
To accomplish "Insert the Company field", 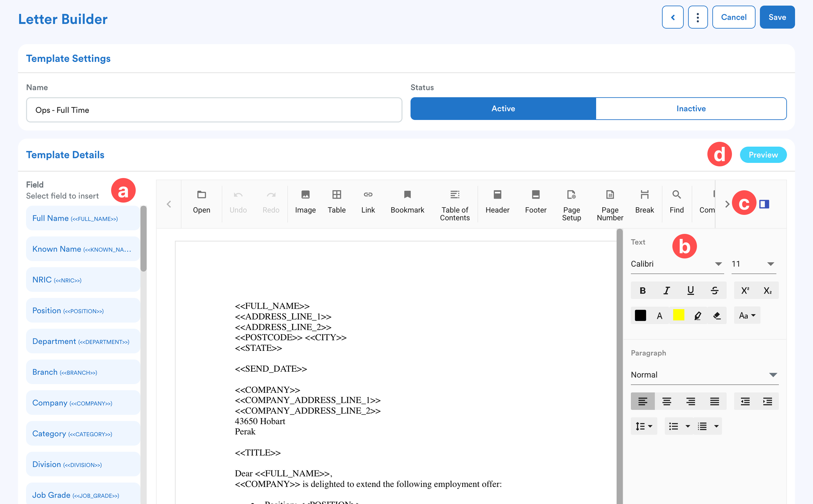I will [x=83, y=403].
